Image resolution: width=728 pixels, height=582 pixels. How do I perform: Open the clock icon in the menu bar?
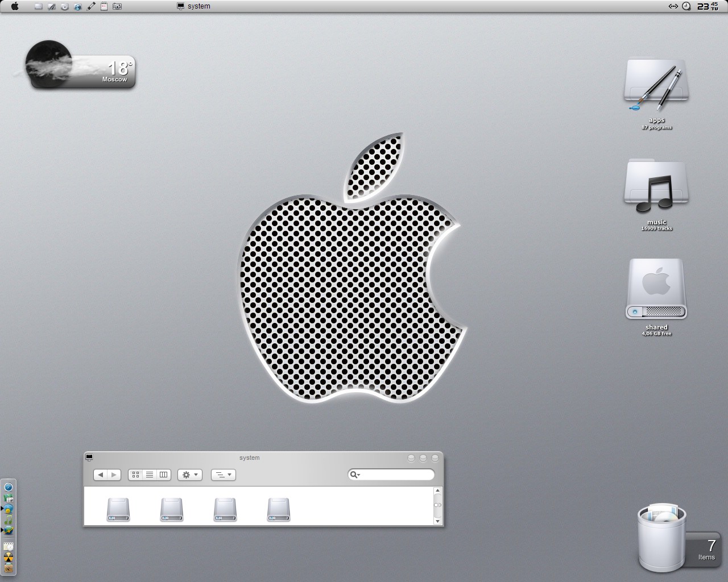tap(686, 6)
